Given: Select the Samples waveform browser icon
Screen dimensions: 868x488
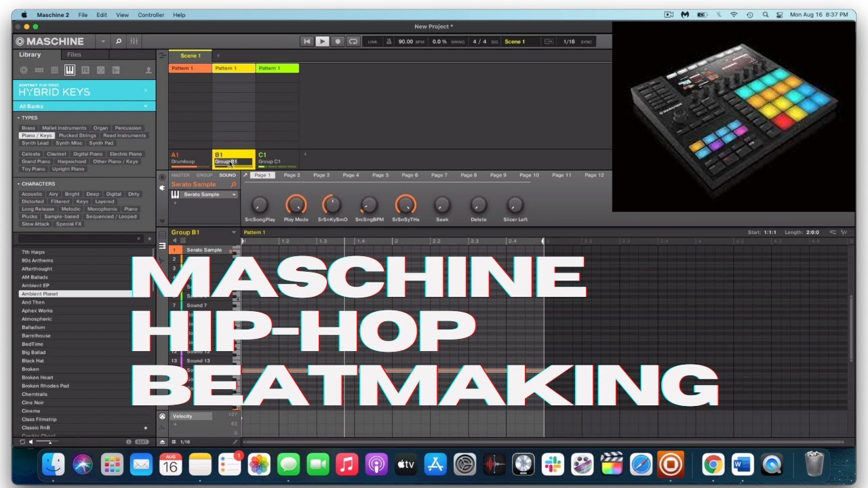Looking at the screenshot, I should point(116,70).
